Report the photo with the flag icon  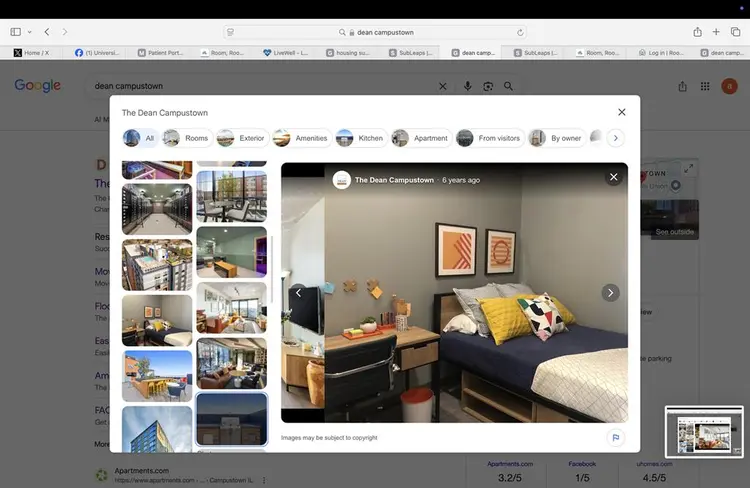click(x=616, y=437)
